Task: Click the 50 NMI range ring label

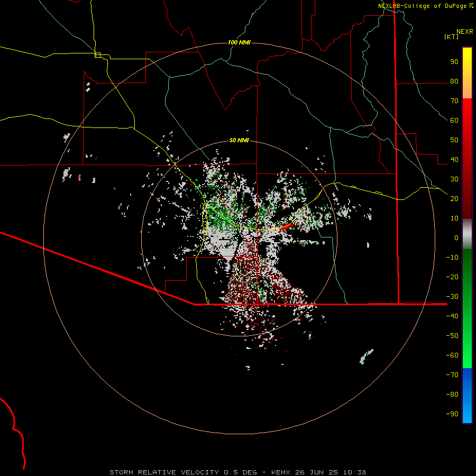Action: 239,140
